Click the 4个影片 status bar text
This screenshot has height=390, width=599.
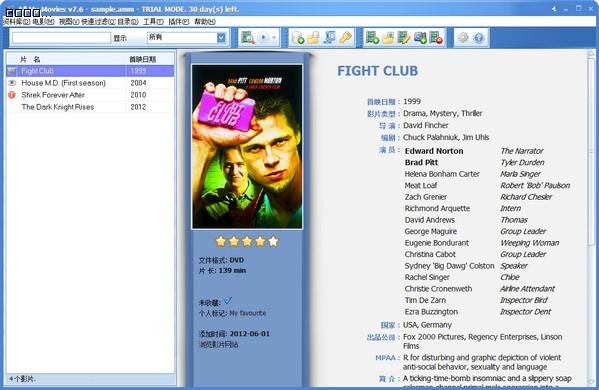22,379
